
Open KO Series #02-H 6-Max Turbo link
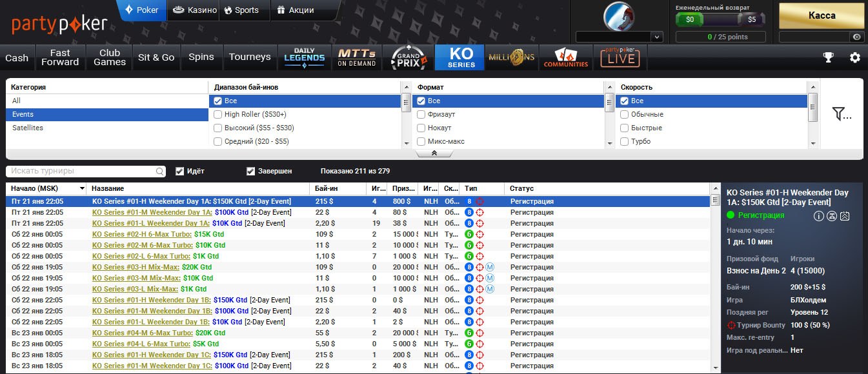[142, 234]
